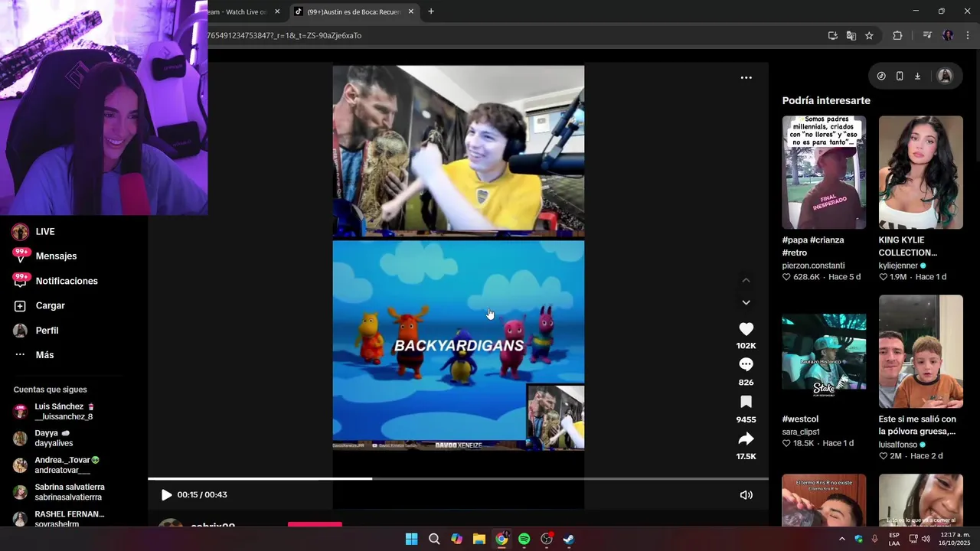Click the 'Cuentas que sigues' label
The image size is (980, 551).
click(50, 390)
